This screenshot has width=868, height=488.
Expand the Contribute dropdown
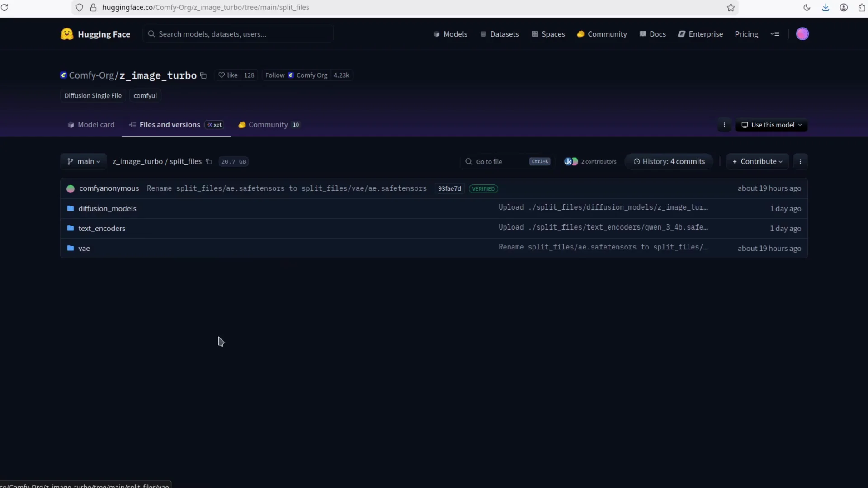(757, 161)
